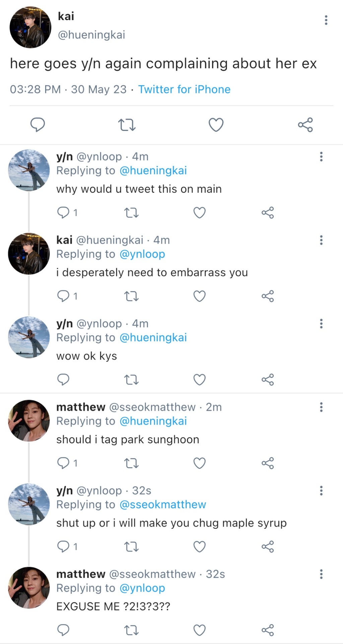View kai's profile picture in main tweet

point(30,27)
